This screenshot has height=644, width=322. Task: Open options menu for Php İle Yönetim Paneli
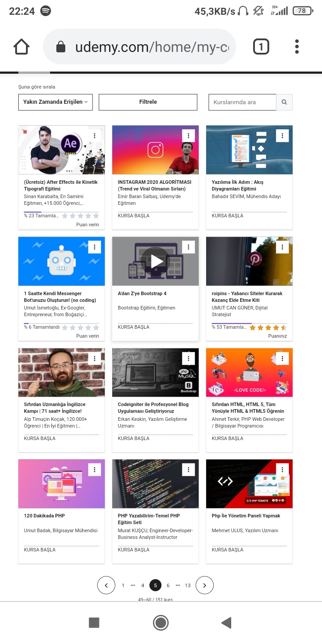click(x=282, y=470)
